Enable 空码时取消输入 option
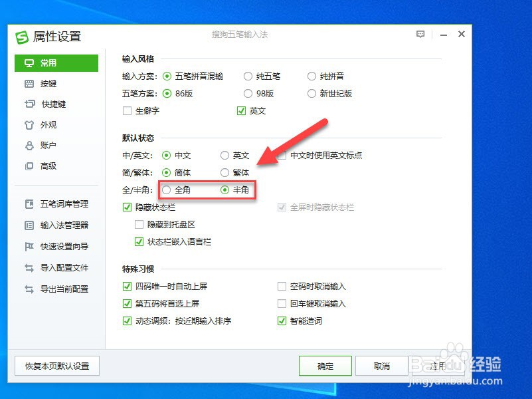532x399 pixels. [282, 287]
